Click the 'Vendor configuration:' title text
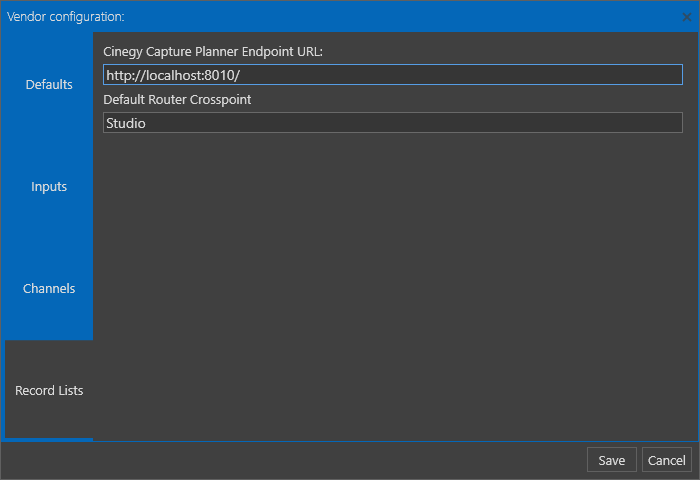Image resolution: width=700 pixels, height=480 pixels. pyautogui.click(x=66, y=17)
